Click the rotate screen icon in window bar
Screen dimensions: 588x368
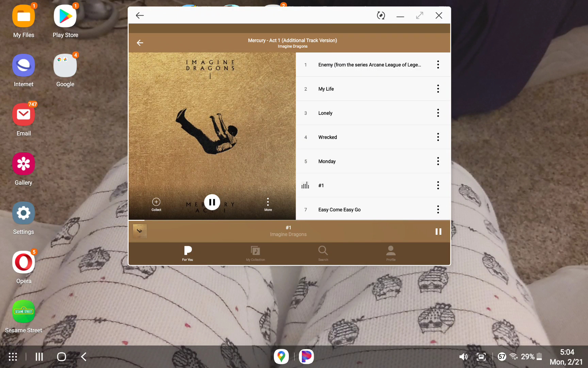point(381,16)
